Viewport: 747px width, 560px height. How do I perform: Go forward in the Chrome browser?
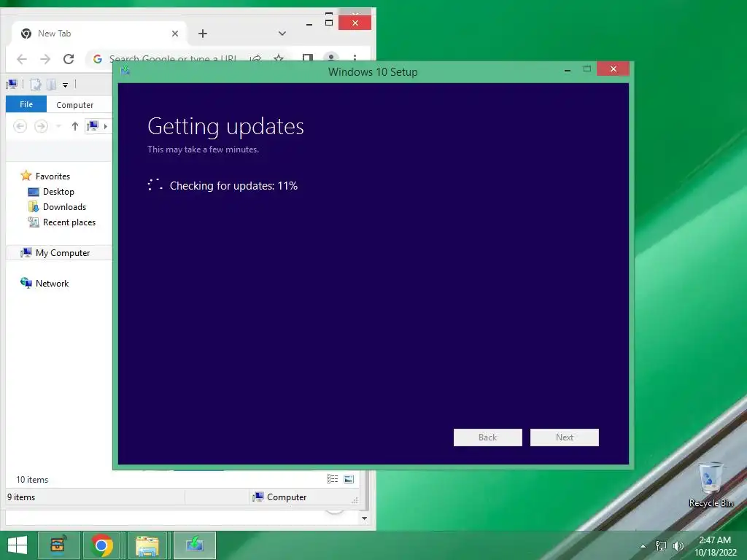pos(45,59)
